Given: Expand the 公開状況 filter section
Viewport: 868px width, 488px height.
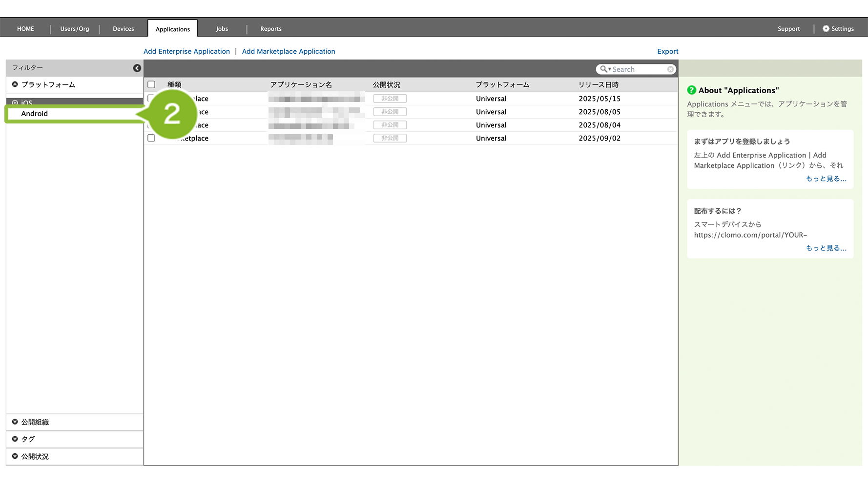Looking at the screenshot, I should point(15,456).
